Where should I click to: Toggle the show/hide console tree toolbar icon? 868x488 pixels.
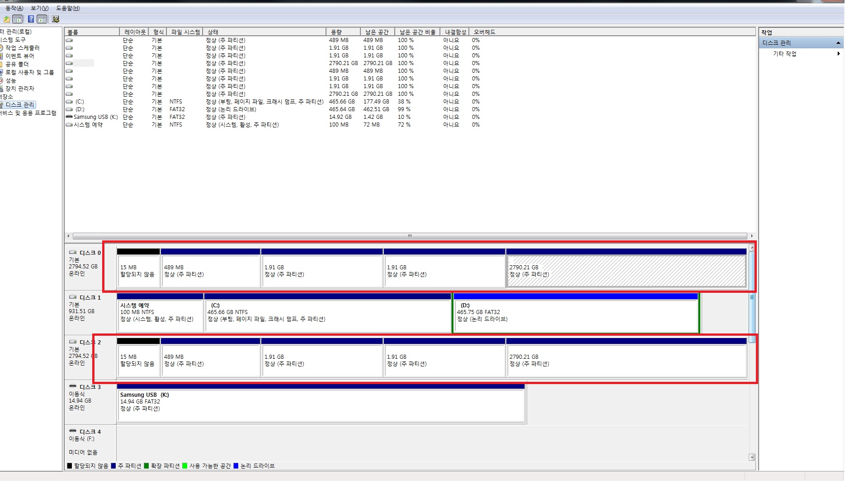pyautogui.click(x=18, y=19)
